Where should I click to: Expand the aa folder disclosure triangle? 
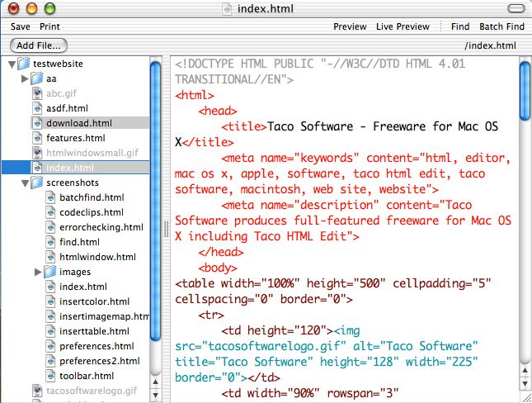(x=25, y=78)
